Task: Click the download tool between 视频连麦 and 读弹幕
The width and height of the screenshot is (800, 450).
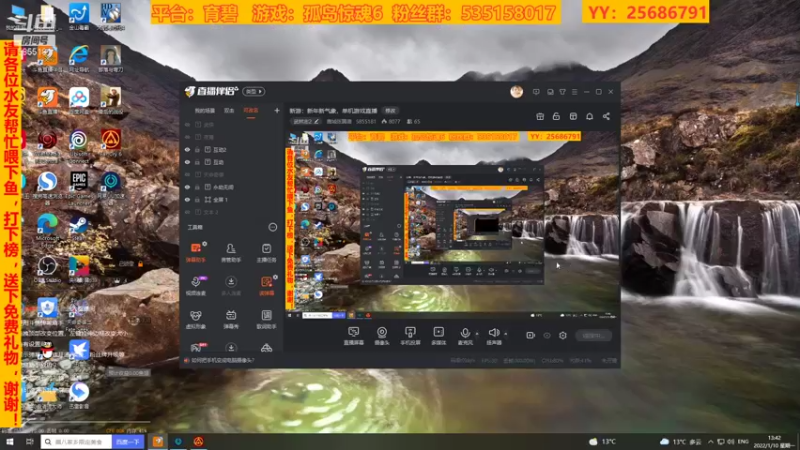Action: click(231, 286)
